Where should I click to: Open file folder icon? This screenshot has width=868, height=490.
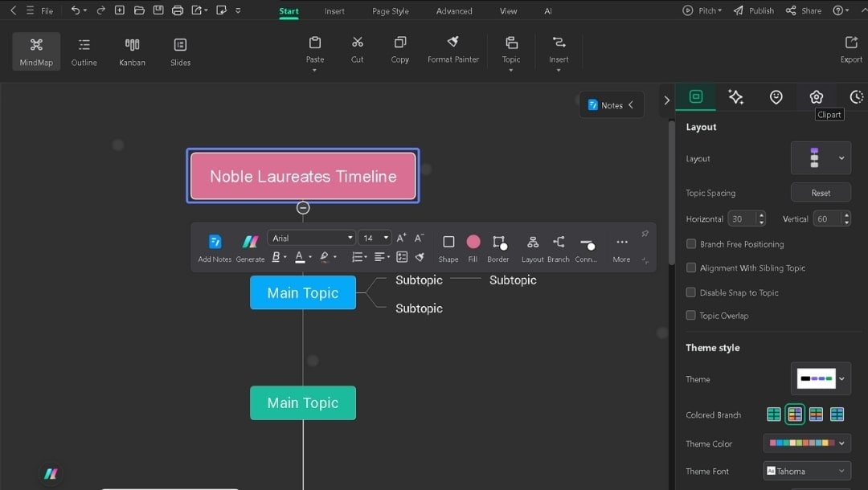coord(139,10)
